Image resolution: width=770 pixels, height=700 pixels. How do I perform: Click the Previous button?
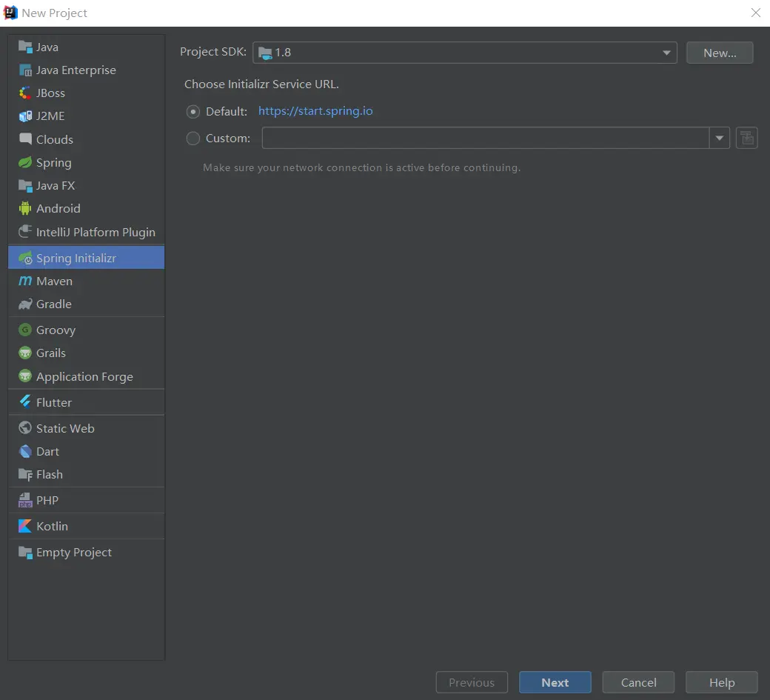(472, 682)
